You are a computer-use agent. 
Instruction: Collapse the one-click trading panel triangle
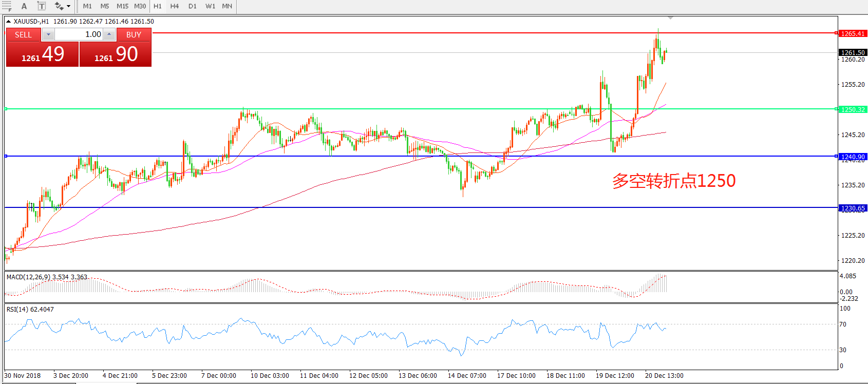point(9,22)
